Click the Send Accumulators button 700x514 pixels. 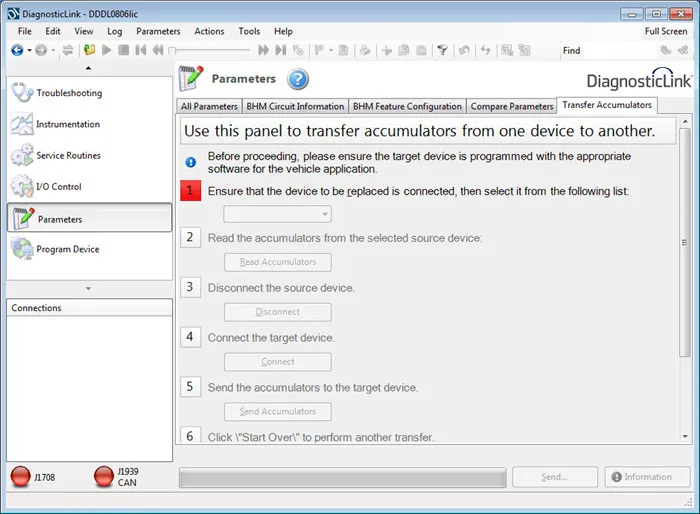click(x=278, y=412)
